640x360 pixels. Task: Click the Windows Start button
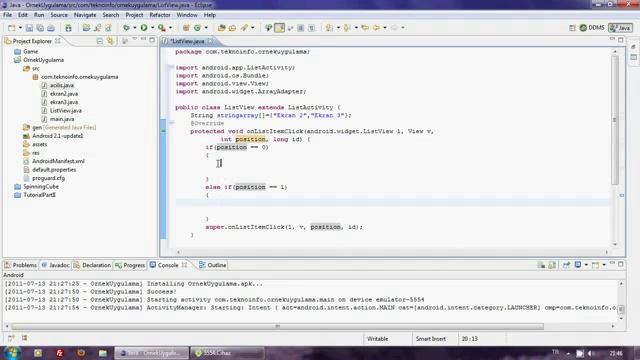pyautogui.click(x=12, y=353)
